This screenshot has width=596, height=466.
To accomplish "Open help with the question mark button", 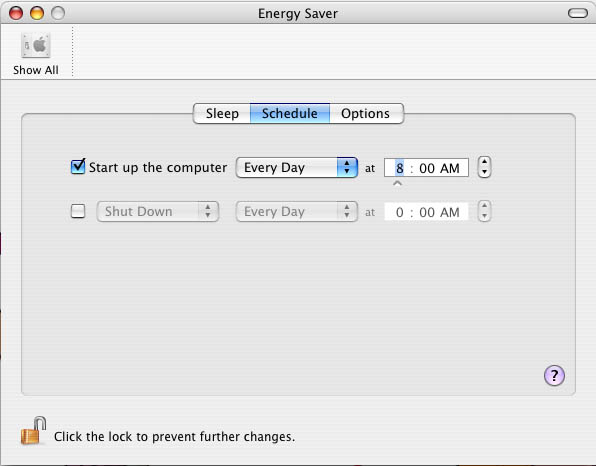I will (554, 376).
